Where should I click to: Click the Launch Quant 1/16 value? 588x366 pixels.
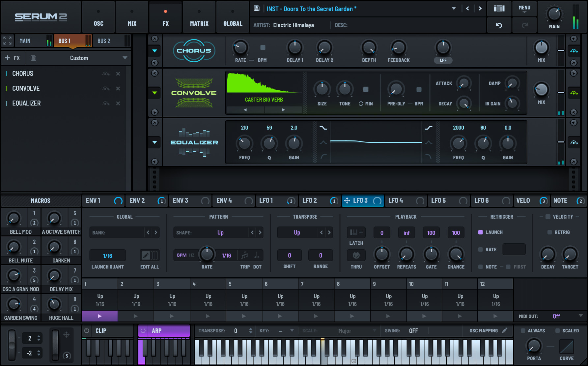tap(108, 256)
